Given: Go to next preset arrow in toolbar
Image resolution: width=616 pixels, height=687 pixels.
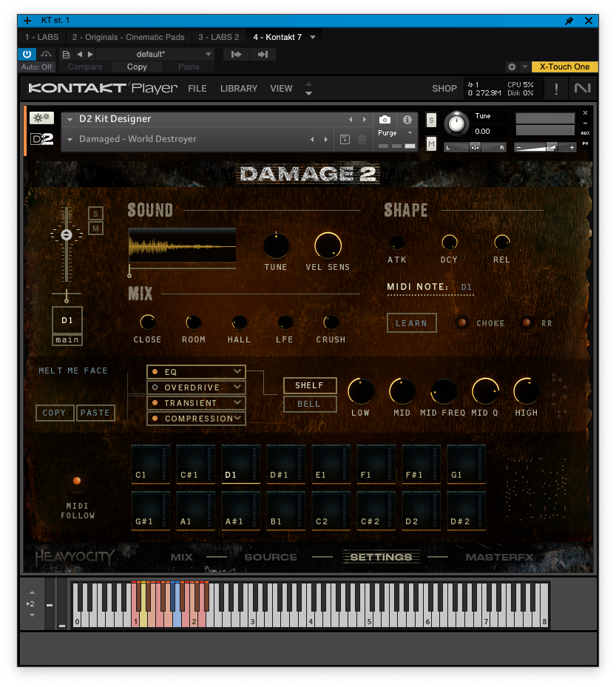Looking at the screenshot, I should click(x=90, y=54).
